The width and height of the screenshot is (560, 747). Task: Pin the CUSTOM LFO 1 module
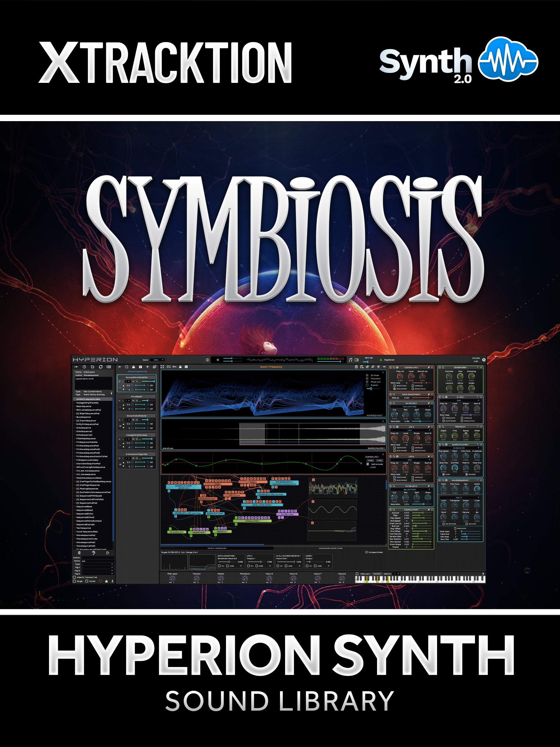click(429, 367)
